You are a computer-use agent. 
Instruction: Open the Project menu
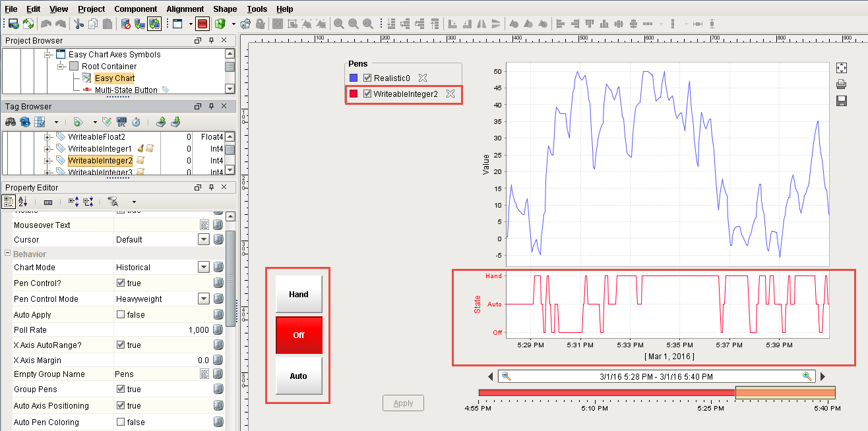pos(91,9)
